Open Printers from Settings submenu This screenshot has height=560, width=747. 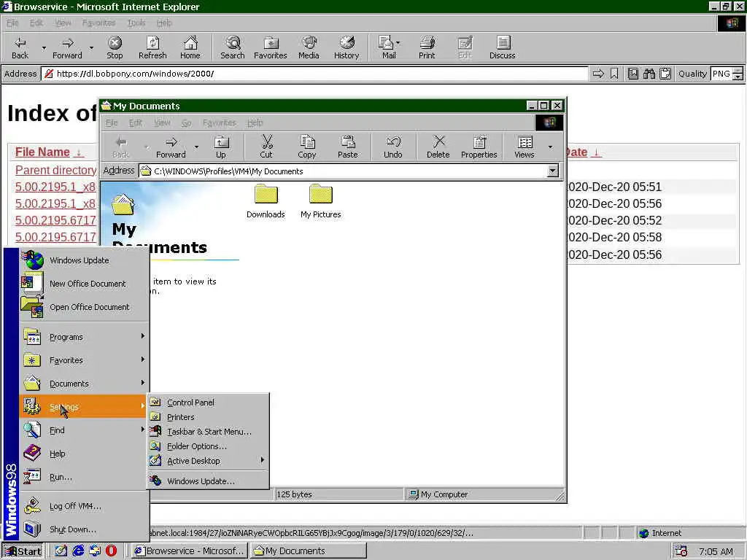coord(208,417)
